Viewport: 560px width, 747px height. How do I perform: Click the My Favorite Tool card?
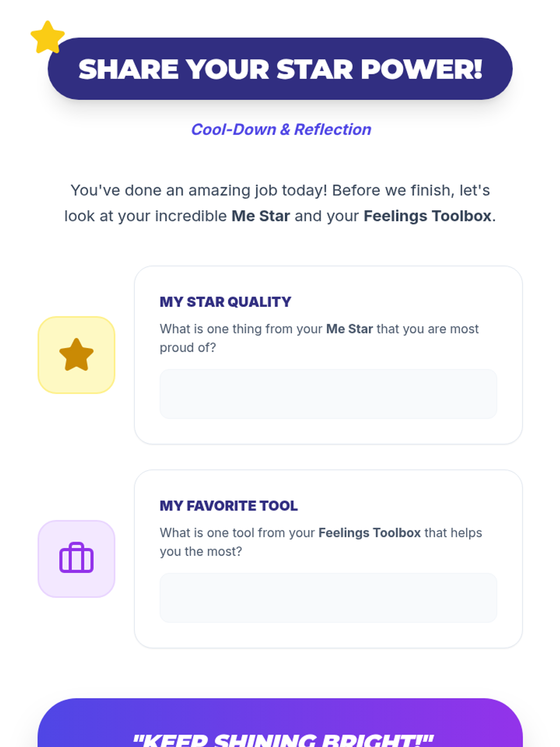pos(328,559)
